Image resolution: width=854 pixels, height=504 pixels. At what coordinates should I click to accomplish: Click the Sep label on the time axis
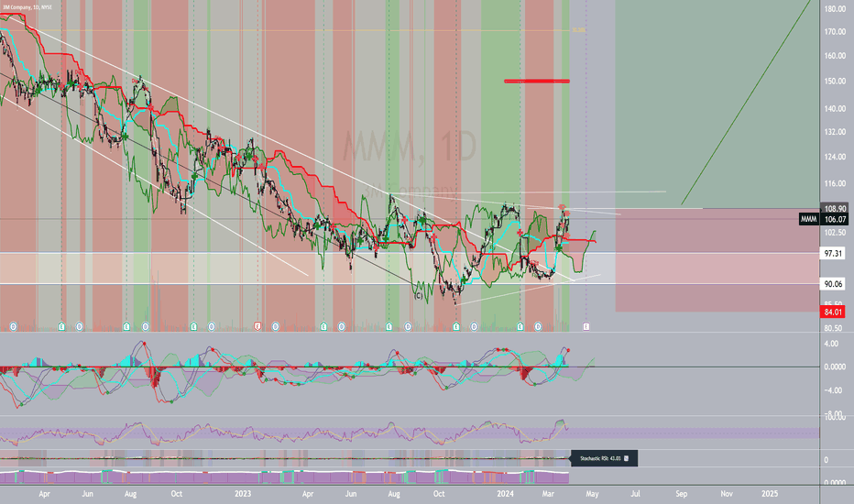682,494
